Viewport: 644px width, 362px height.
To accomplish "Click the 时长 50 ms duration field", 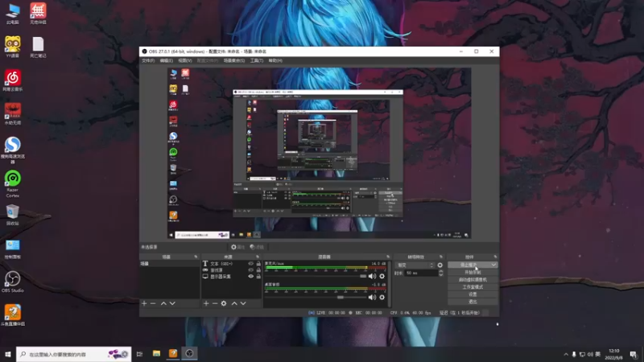I will pos(421,273).
